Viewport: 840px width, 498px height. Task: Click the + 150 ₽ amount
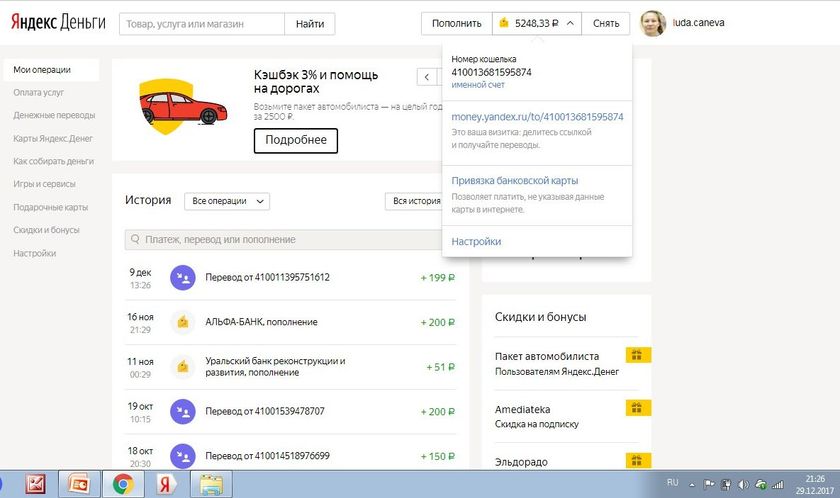438,457
